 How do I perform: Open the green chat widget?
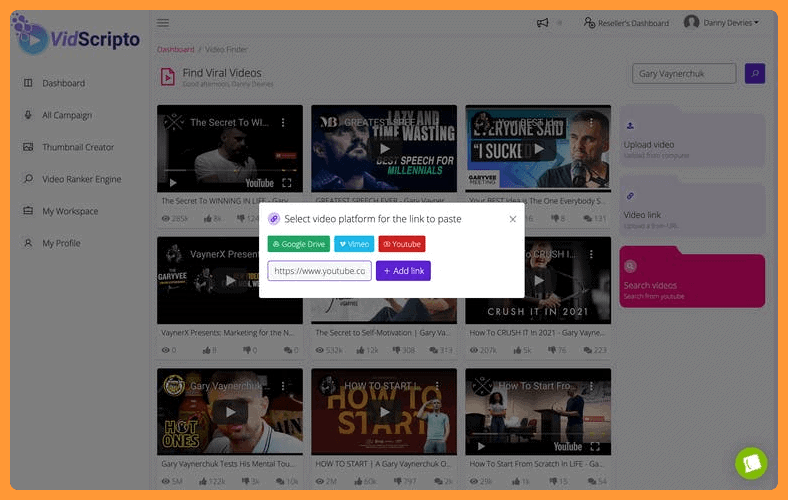751,463
